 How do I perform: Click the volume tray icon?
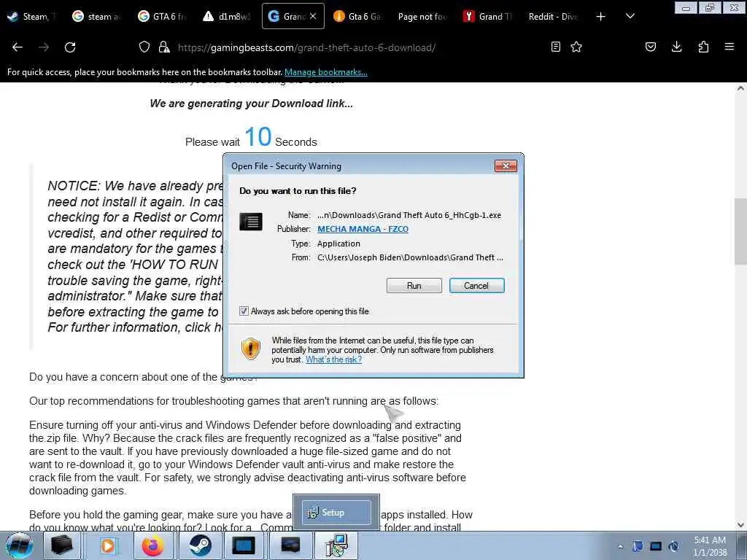click(673, 546)
